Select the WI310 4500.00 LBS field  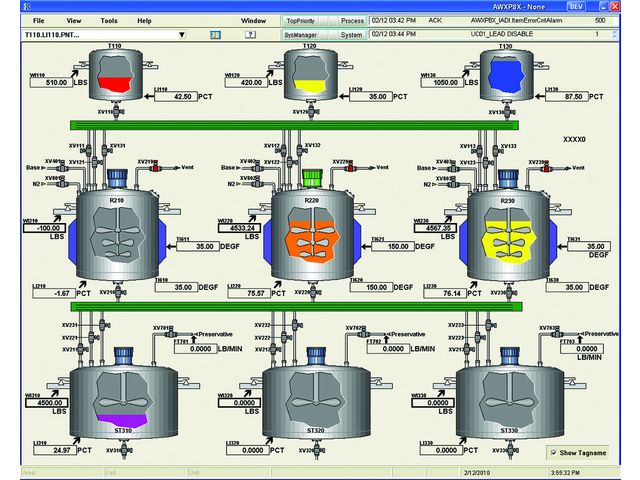tap(47, 403)
